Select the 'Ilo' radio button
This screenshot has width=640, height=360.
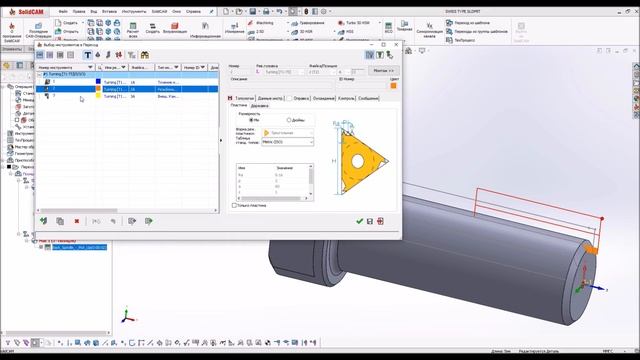point(251,120)
